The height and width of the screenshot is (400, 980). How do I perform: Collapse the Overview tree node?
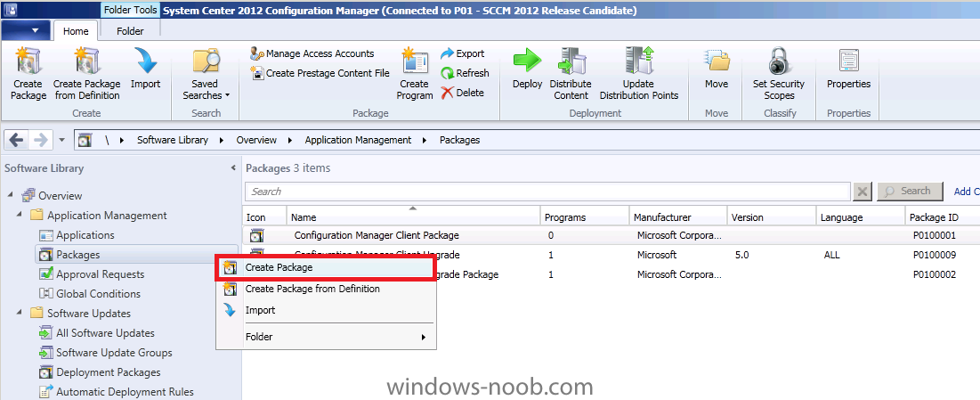[x=11, y=195]
